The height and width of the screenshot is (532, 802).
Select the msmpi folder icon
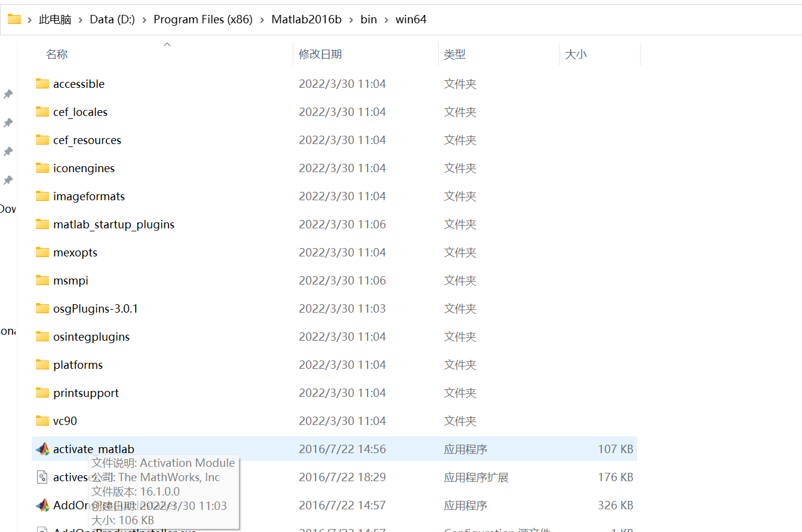pyautogui.click(x=42, y=280)
